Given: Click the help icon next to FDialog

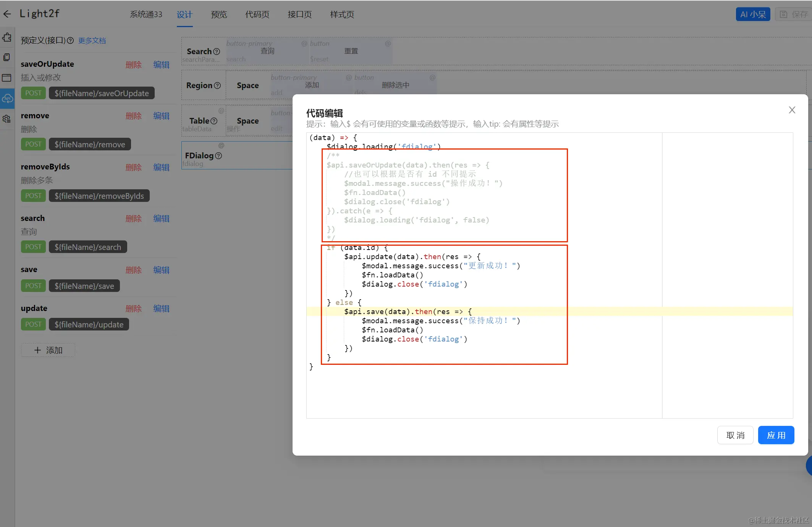Looking at the screenshot, I should coord(218,156).
